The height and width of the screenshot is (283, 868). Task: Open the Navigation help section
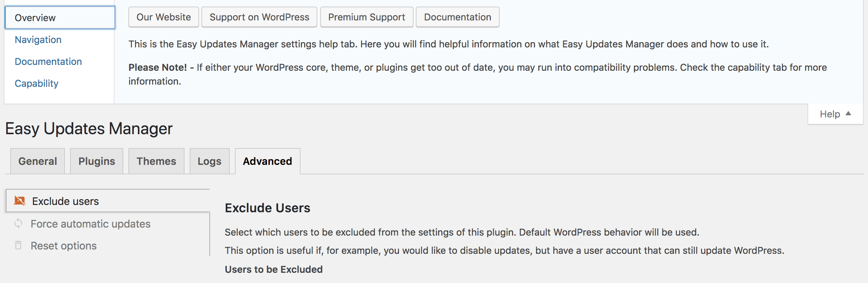[x=38, y=40]
